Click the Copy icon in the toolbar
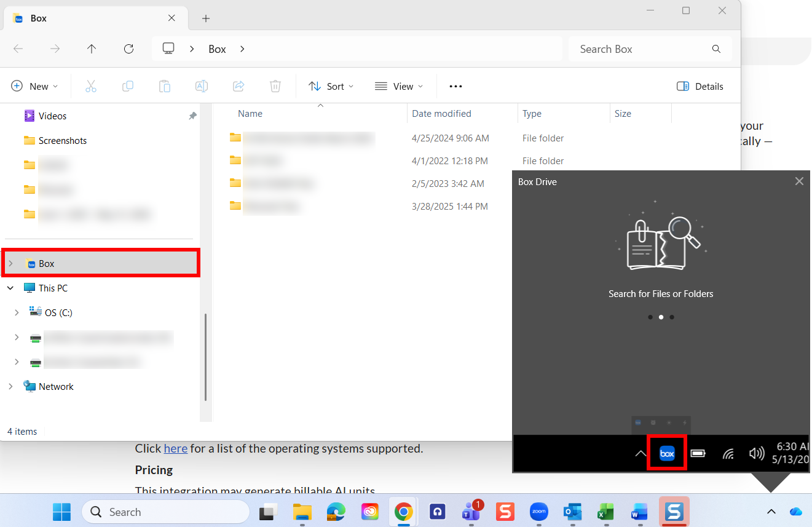Viewport: 812px width, 527px height. click(128, 86)
